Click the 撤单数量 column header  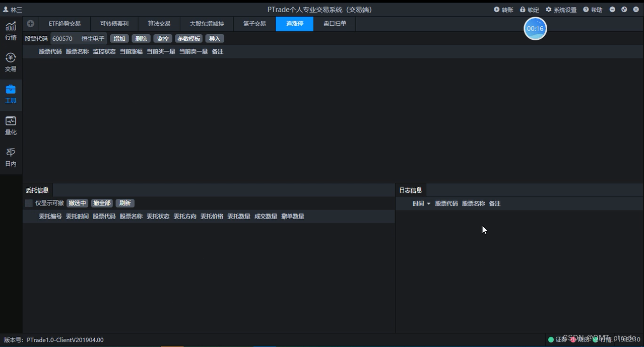293,216
